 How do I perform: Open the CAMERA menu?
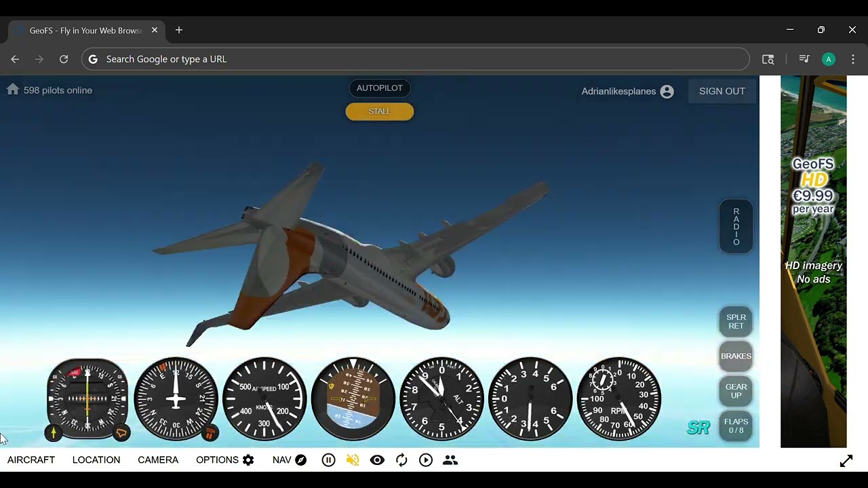(x=158, y=460)
